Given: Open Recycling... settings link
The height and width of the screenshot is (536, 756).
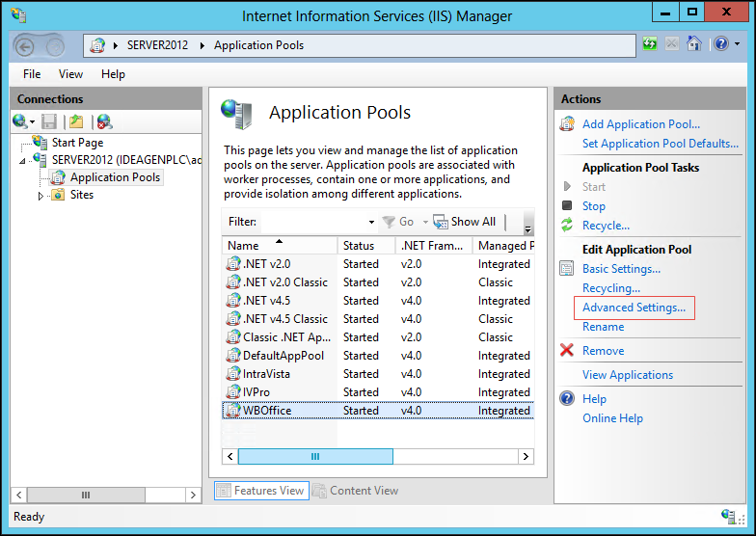Looking at the screenshot, I should coord(611,288).
